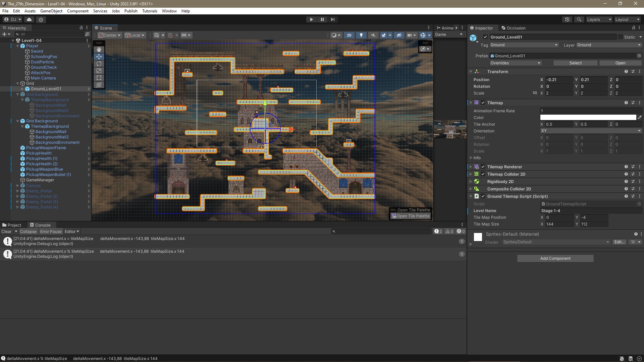Toggle scene lighting
The image size is (644, 362).
pyautogui.click(x=361, y=35)
